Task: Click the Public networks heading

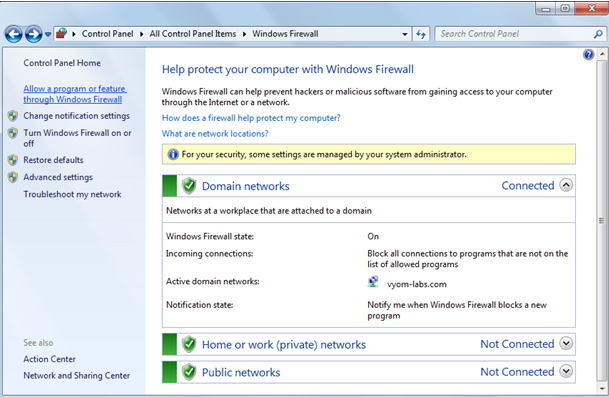Action: [241, 373]
